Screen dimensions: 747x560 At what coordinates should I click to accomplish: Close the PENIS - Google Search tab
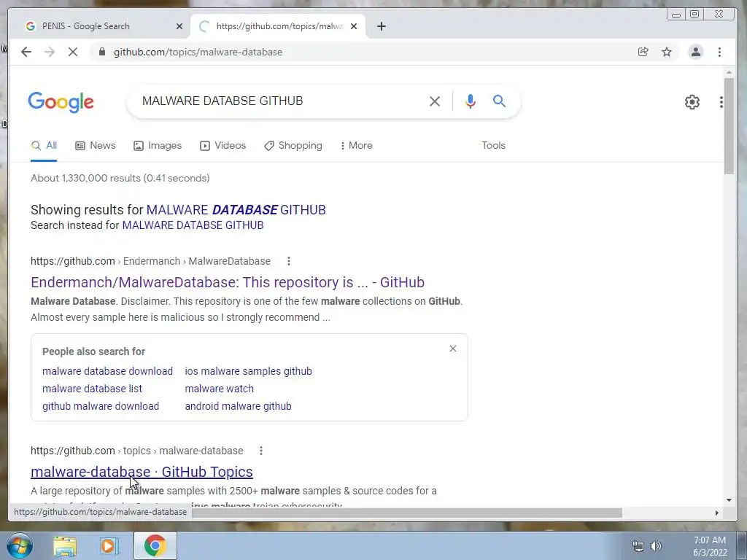(x=179, y=26)
